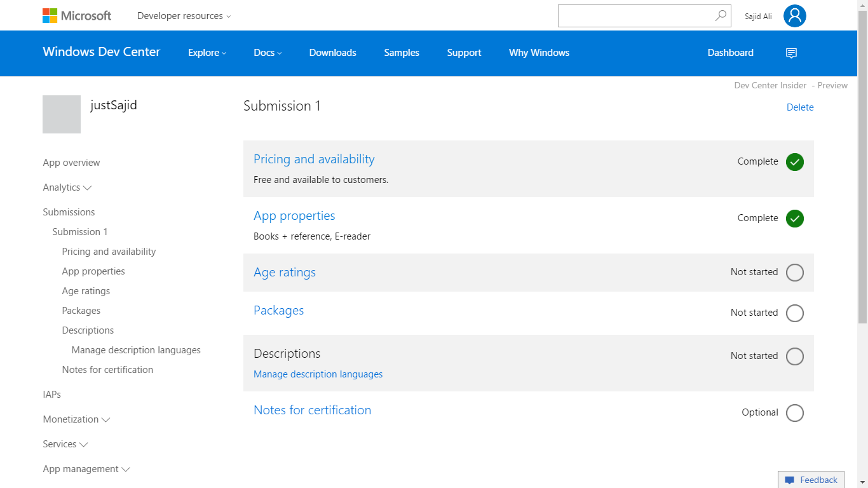The image size is (868, 488).
Task: Expand Monetization in the sidebar
Action: 76,419
